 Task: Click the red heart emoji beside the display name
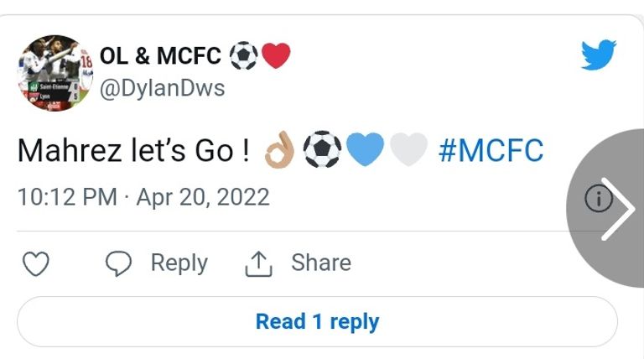point(276,56)
